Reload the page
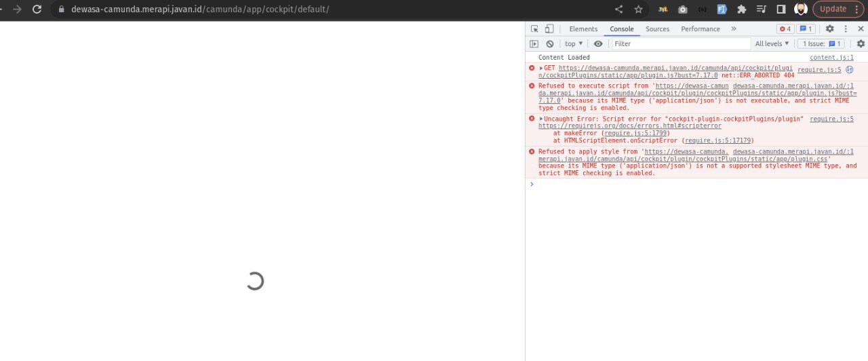This screenshot has width=868, height=361. 37,9
